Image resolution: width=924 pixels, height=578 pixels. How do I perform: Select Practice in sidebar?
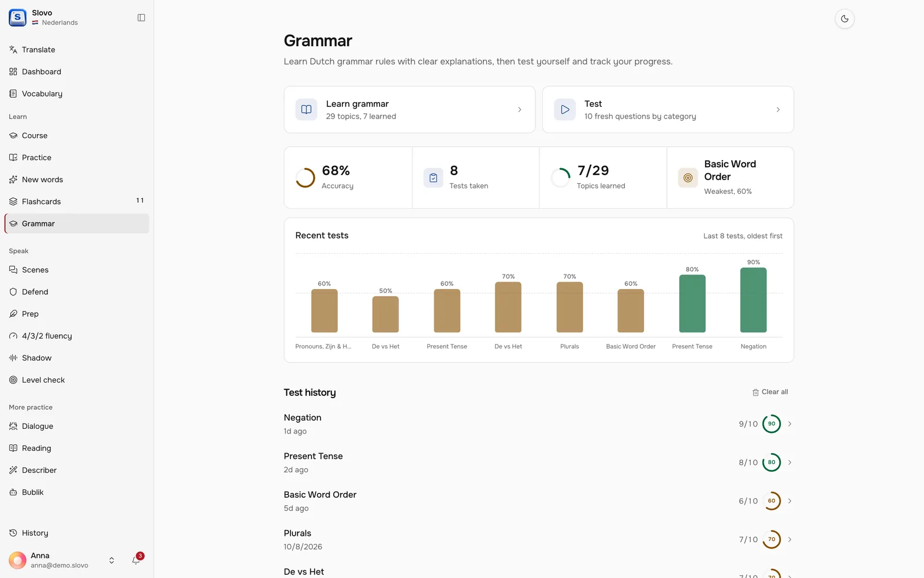pos(77,157)
